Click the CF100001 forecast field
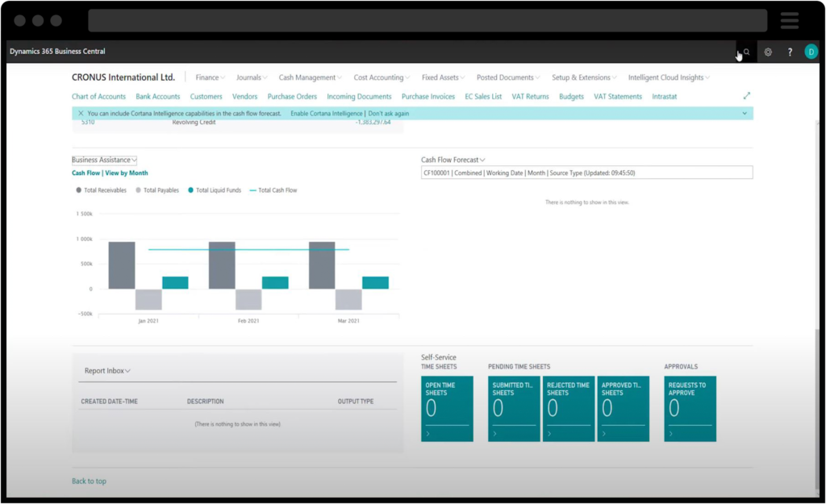 tap(587, 173)
